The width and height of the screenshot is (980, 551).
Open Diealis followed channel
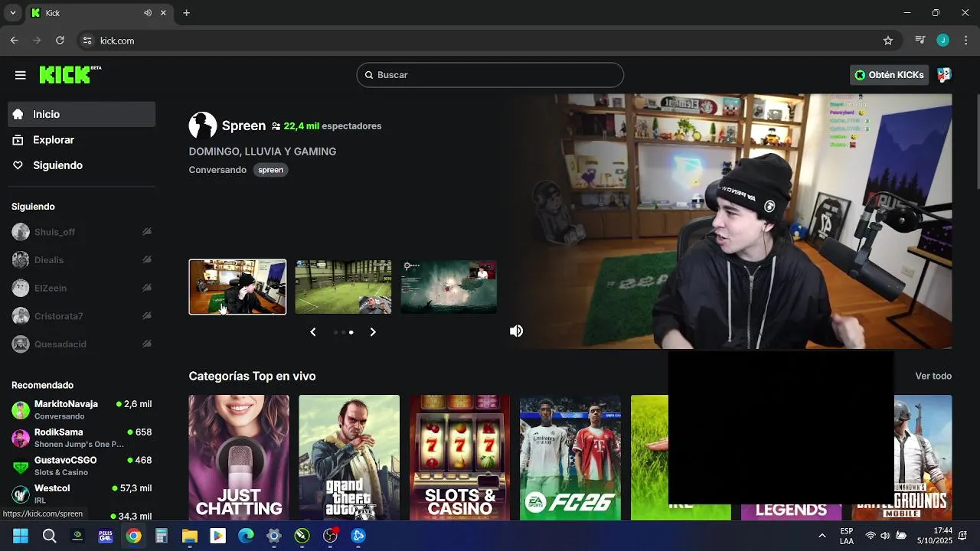(82, 260)
